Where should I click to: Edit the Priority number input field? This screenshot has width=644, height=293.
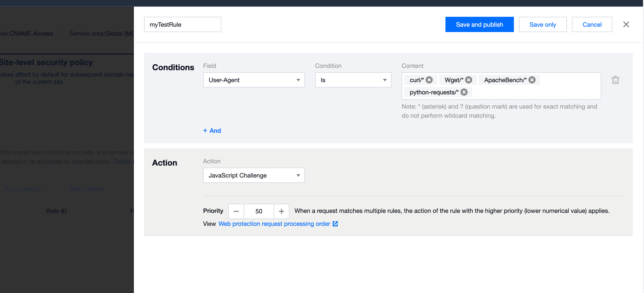(x=258, y=211)
